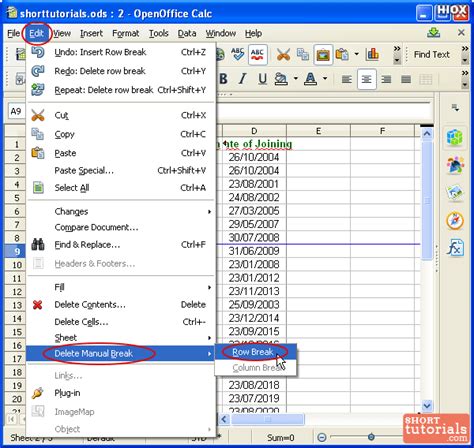Click the Background Color paint bucket icon
The height and width of the screenshot is (448, 474).
[281, 79]
